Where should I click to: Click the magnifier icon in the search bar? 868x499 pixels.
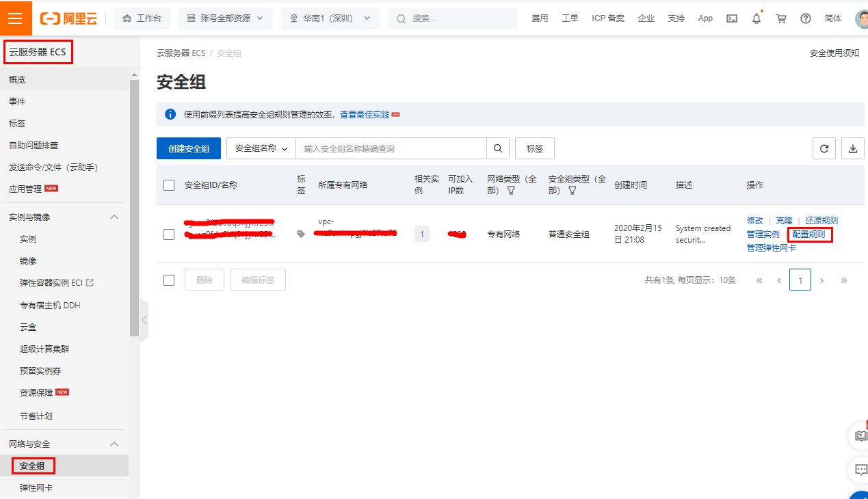tap(497, 148)
